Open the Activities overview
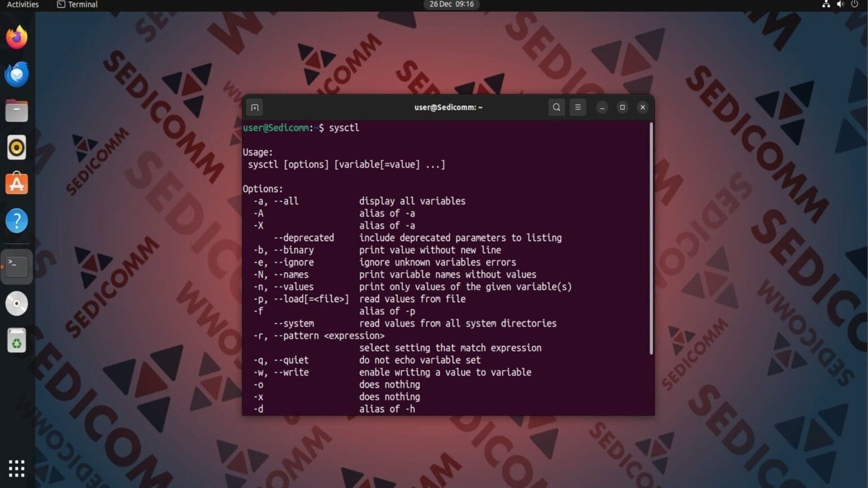 point(23,5)
